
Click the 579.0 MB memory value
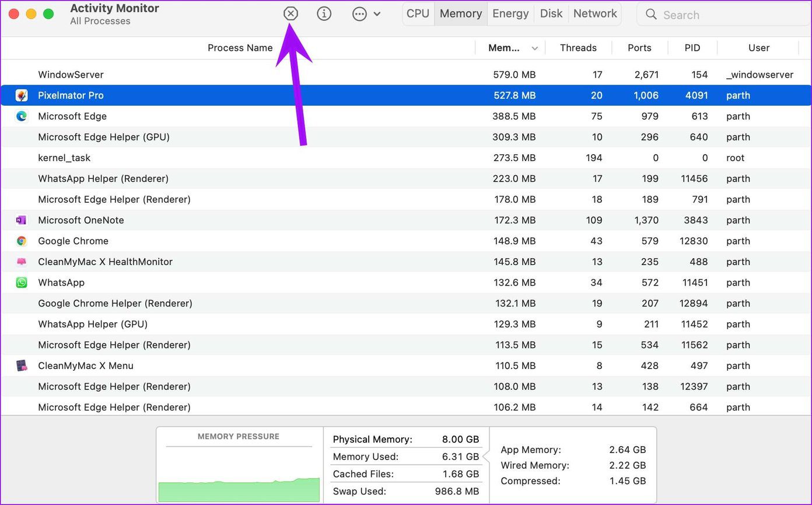514,75
